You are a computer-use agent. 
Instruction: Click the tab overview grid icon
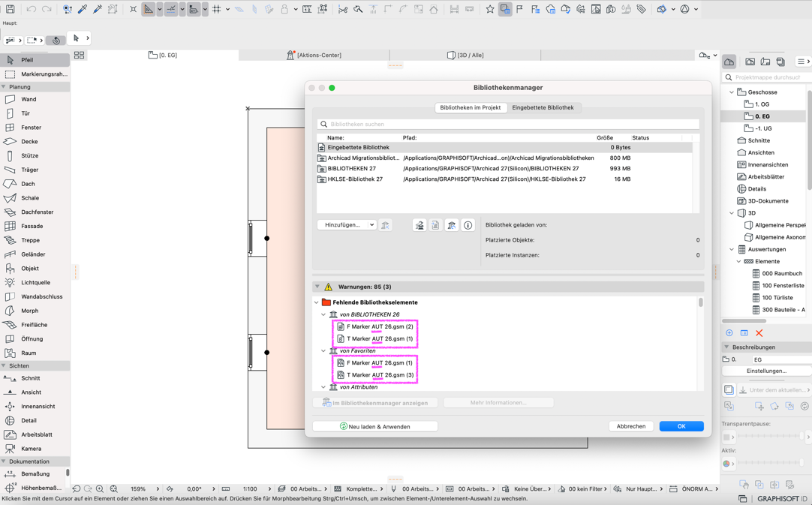[80, 55]
